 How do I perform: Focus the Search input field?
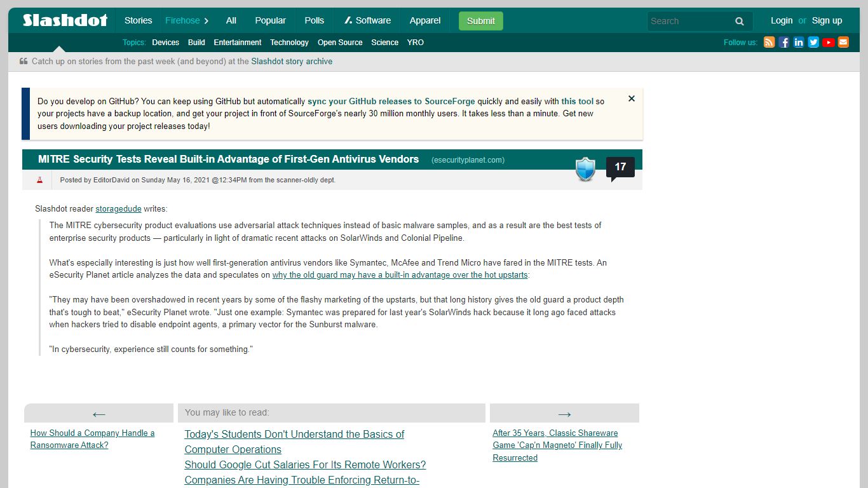coord(689,21)
